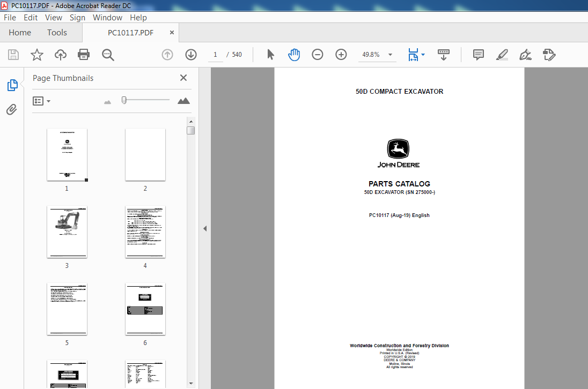Open the File menu
Viewport: 588px width, 389px height.
click(10, 18)
